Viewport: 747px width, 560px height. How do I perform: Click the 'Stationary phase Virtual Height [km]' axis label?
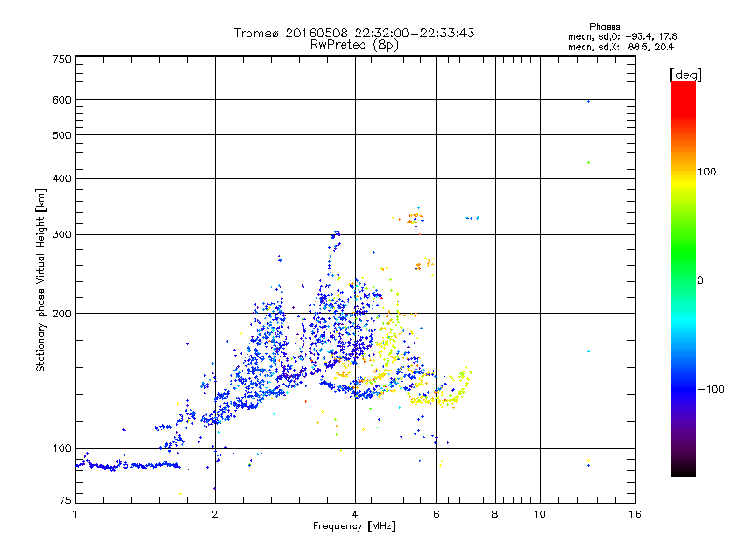[x=41, y=281]
